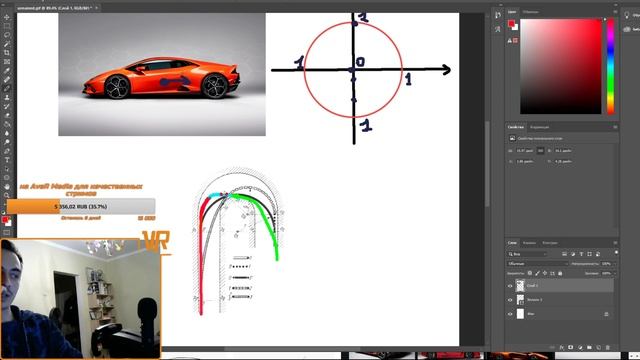Image resolution: width=640 pixels, height=360 pixels.
Task: Switch to the Channels tab
Action: click(529, 242)
